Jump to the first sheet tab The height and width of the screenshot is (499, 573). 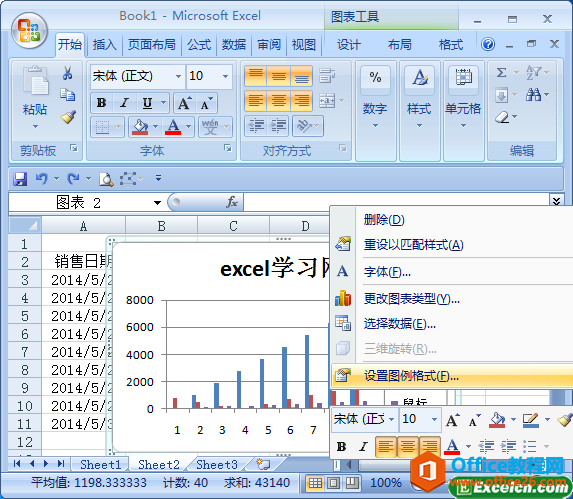coord(17,464)
